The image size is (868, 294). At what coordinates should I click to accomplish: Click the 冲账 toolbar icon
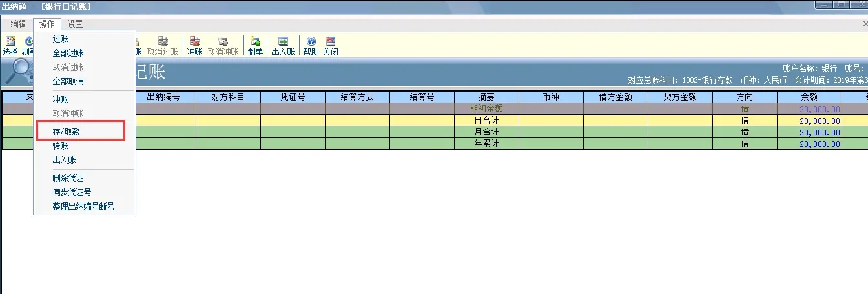[194, 46]
